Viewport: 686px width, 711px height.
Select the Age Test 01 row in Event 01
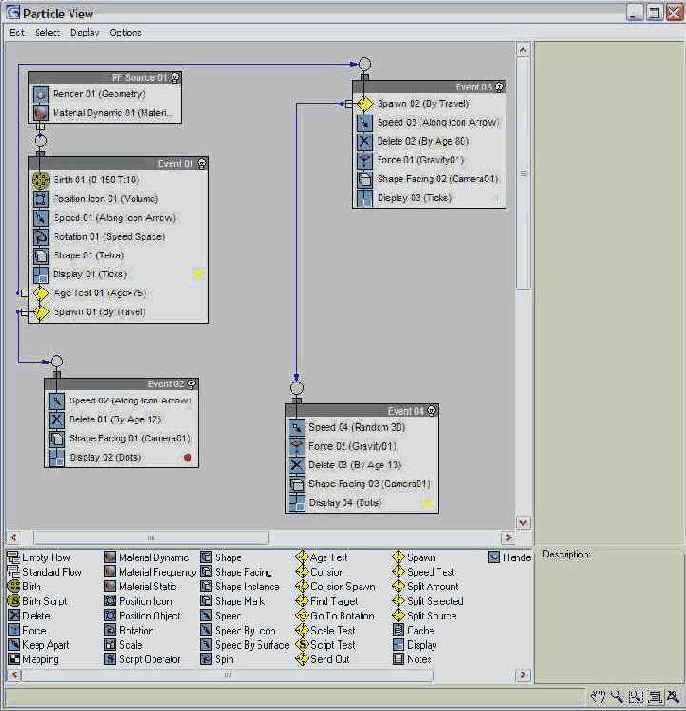click(x=100, y=293)
